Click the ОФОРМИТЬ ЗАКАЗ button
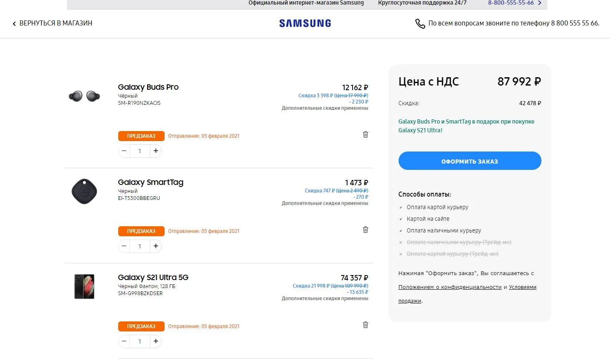610x364 pixels. click(x=470, y=161)
